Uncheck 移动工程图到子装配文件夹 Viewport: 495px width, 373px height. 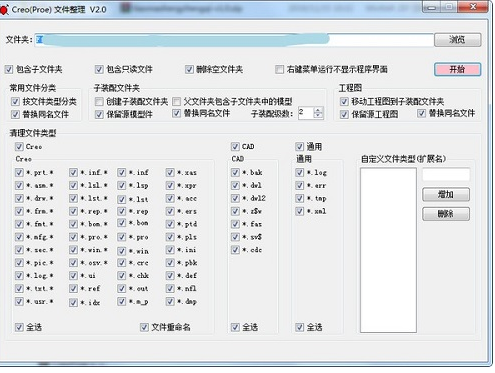(344, 101)
